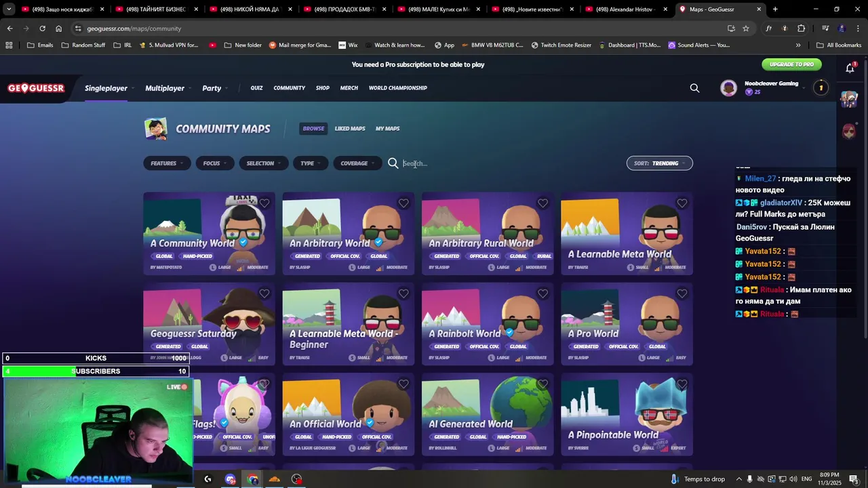
Task: Open the Twitch Emote Resizer bookmark
Action: pos(561,45)
